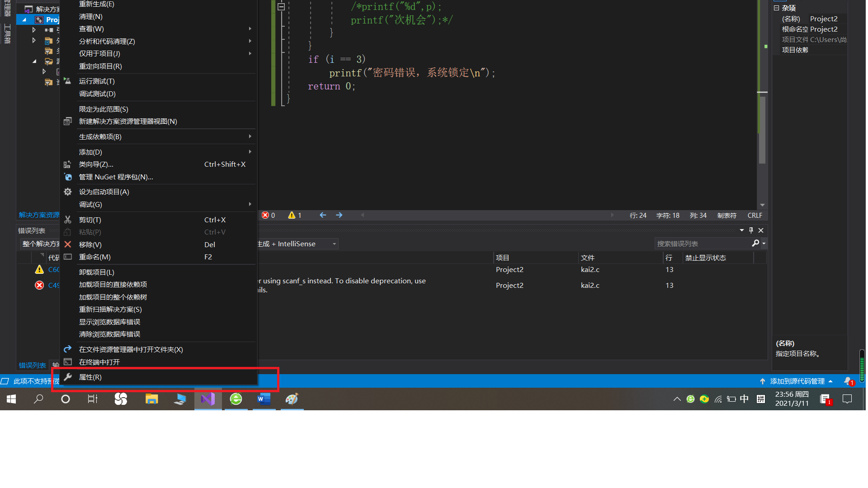The image size is (868, 488).
Task: Open the 生成 + IntelliSense dropdown
Action: click(x=333, y=244)
